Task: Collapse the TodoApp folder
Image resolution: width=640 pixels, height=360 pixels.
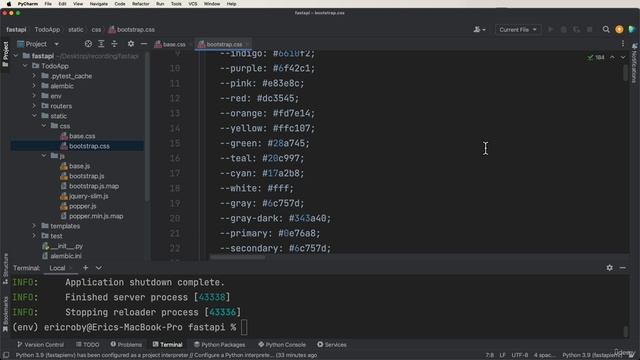Action: coord(25,66)
